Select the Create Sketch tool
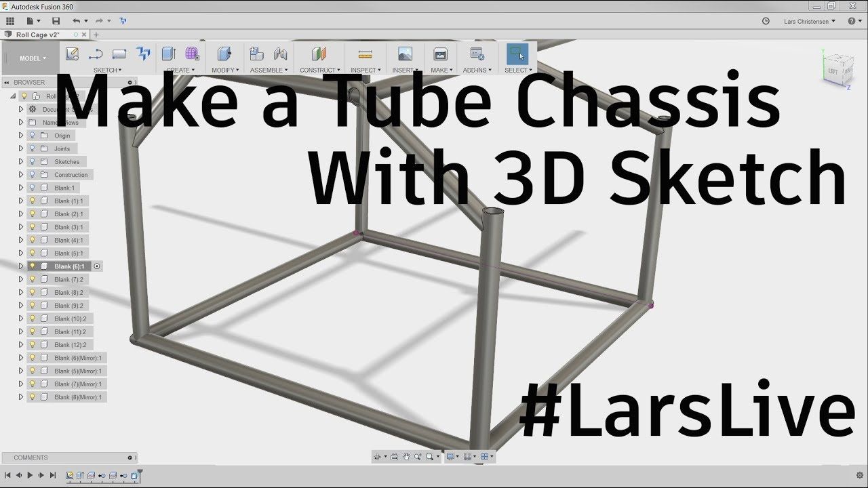This screenshot has height=488, width=868. coord(71,54)
